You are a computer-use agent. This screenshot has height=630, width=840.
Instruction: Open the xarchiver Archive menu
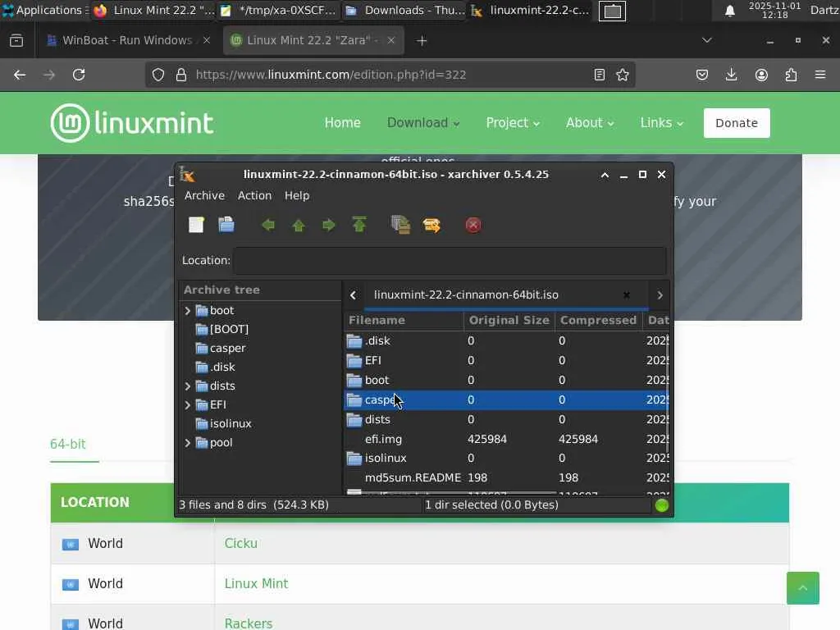coord(204,195)
